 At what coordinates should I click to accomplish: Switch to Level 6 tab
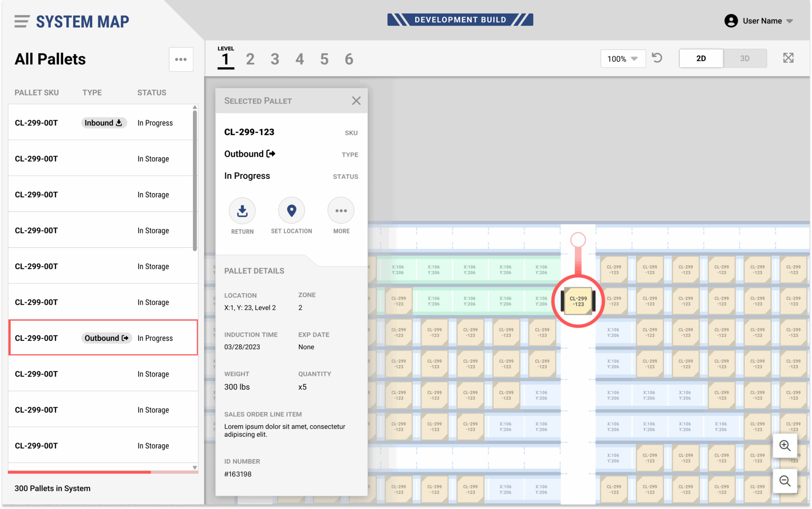[x=349, y=59]
